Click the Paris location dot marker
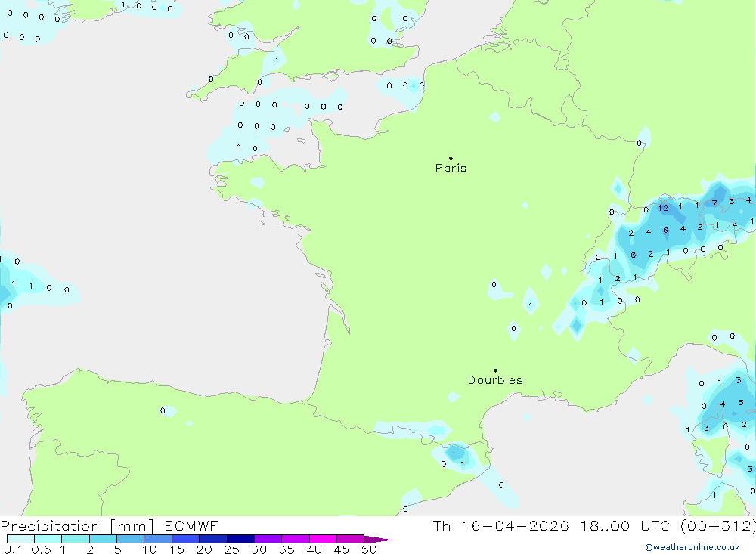 point(451,159)
